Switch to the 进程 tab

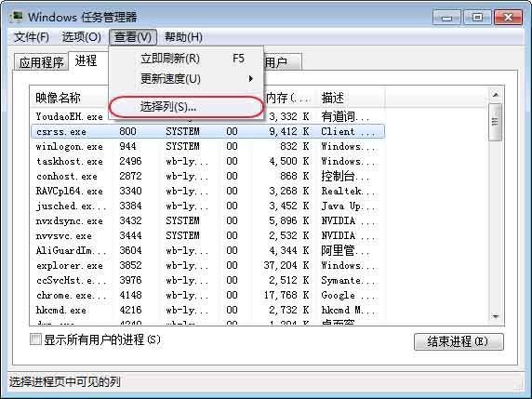(x=86, y=61)
